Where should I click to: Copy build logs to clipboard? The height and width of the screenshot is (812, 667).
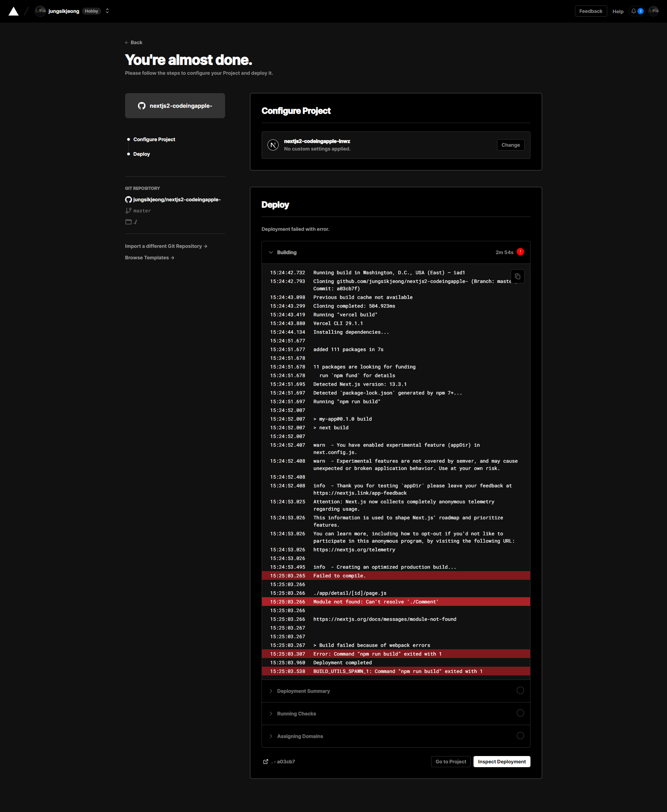518,276
